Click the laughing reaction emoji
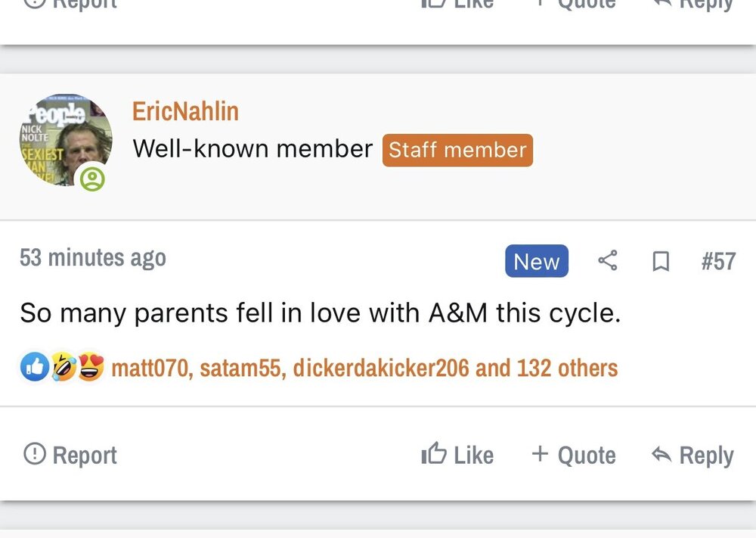The image size is (756, 538). [63, 368]
